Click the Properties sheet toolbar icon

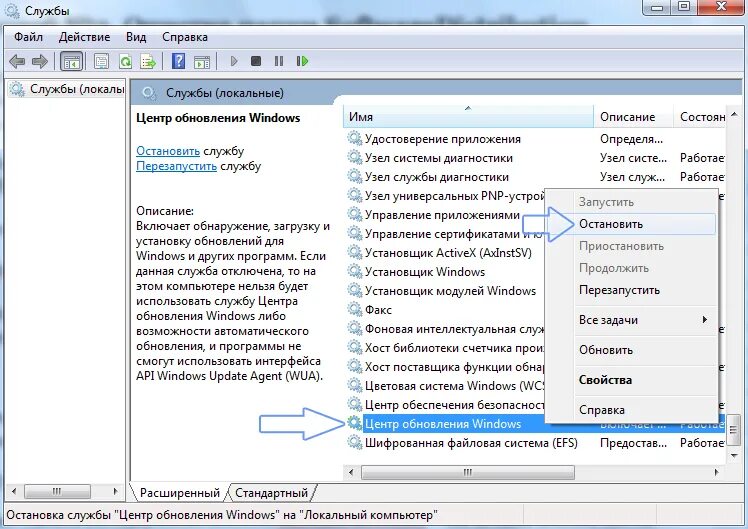[x=101, y=61]
